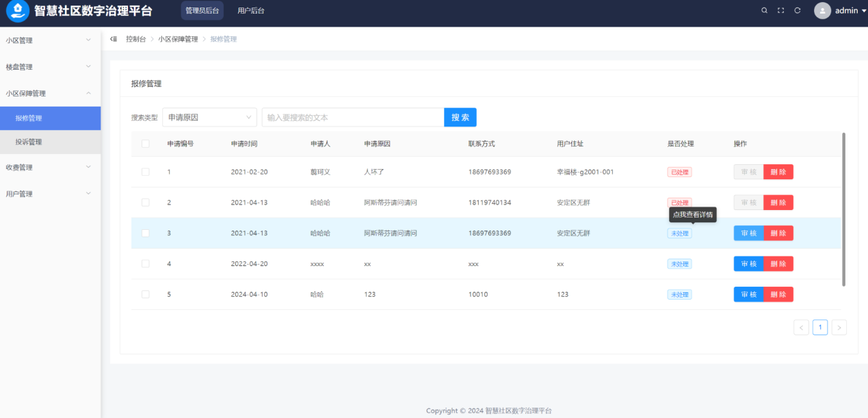Viewport: 868px width, 418px height.
Task: Refresh the page using the reload icon
Action: click(796, 10)
